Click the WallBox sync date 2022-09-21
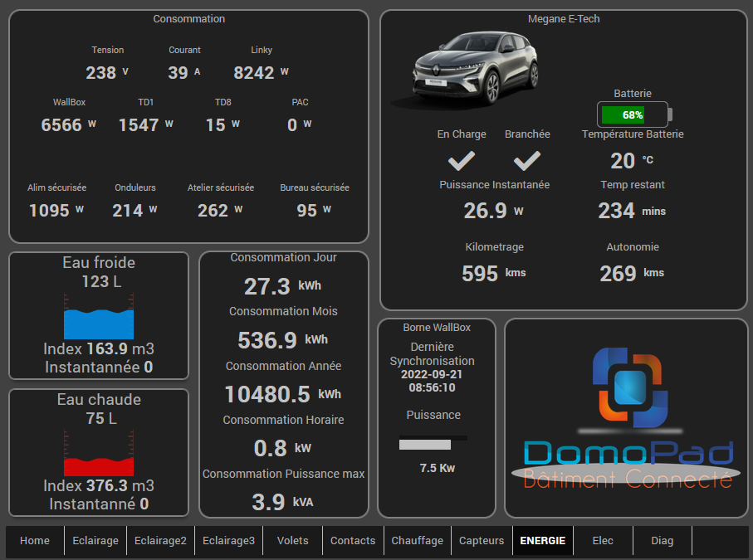Image resolution: width=753 pixels, height=560 pixels. pos(432,374)
